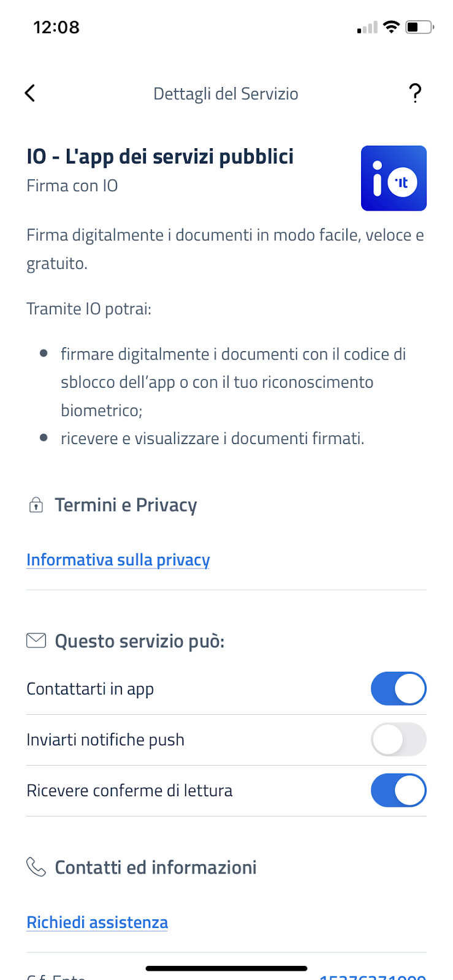The height and width of the screenshot is (980, 453).
Task: Tap the Dettagli del Servizio page title
Action: 226,94
